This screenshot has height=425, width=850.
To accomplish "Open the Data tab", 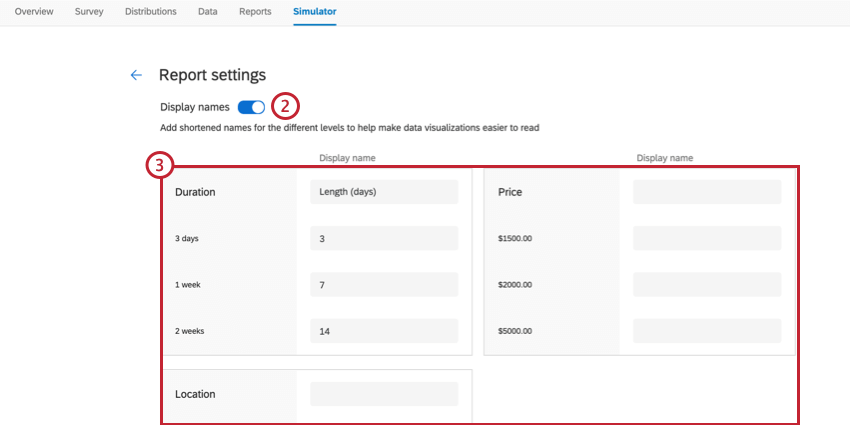I will pyautogui.click(x=208, y=12).
